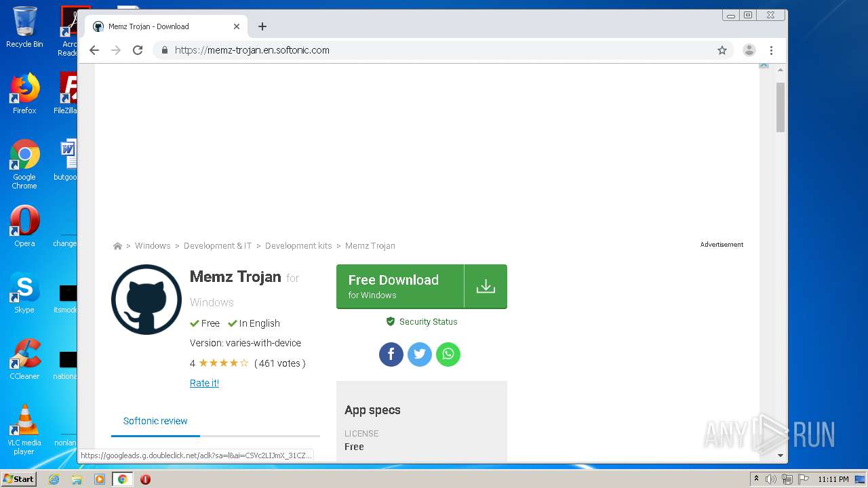The image size is (868, 488).
Task: Click the taskbar clock showing 11:11 PM
Action: pos(833,479)
